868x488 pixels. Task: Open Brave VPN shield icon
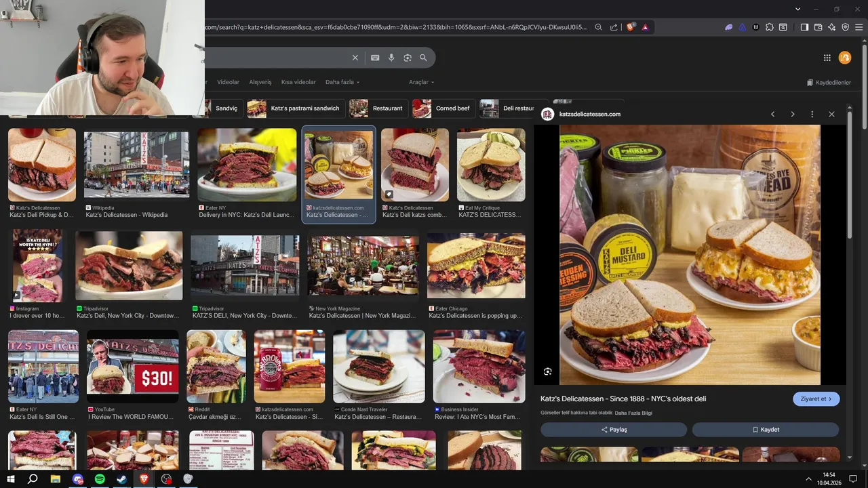point(845,27)
